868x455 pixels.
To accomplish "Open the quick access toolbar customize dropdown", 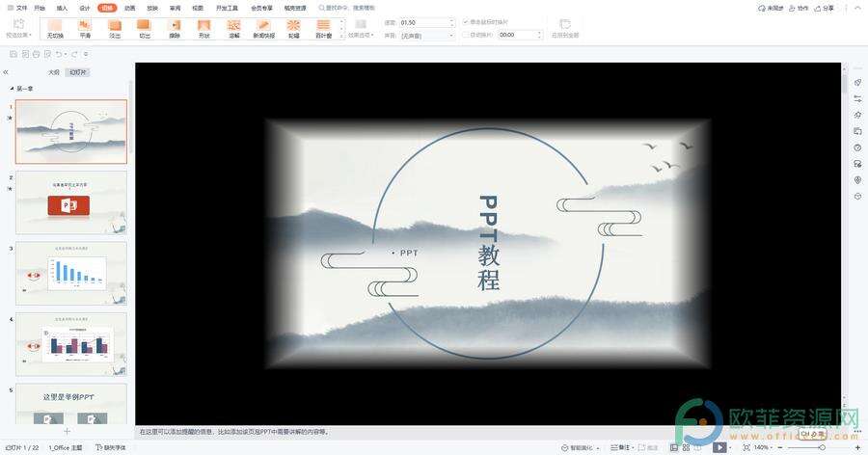I will [x=86, y=54].
